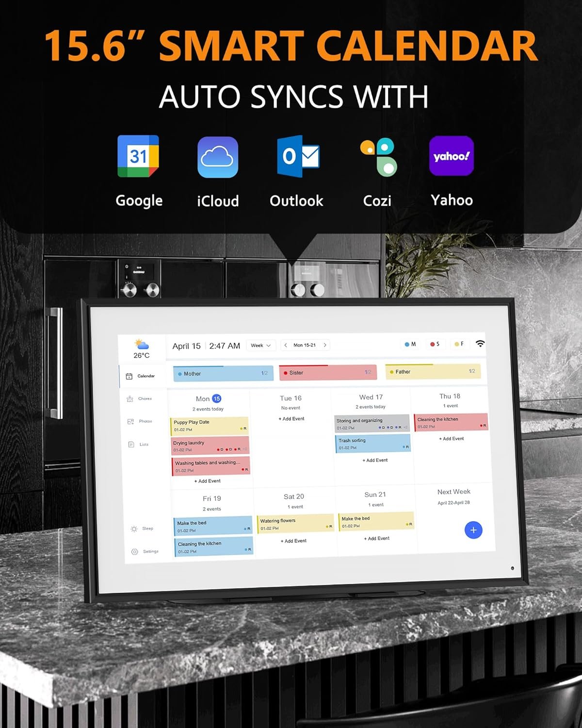
Task: Add an event to Thu 18
Action: pyautogui.click(x=451, y=438)
